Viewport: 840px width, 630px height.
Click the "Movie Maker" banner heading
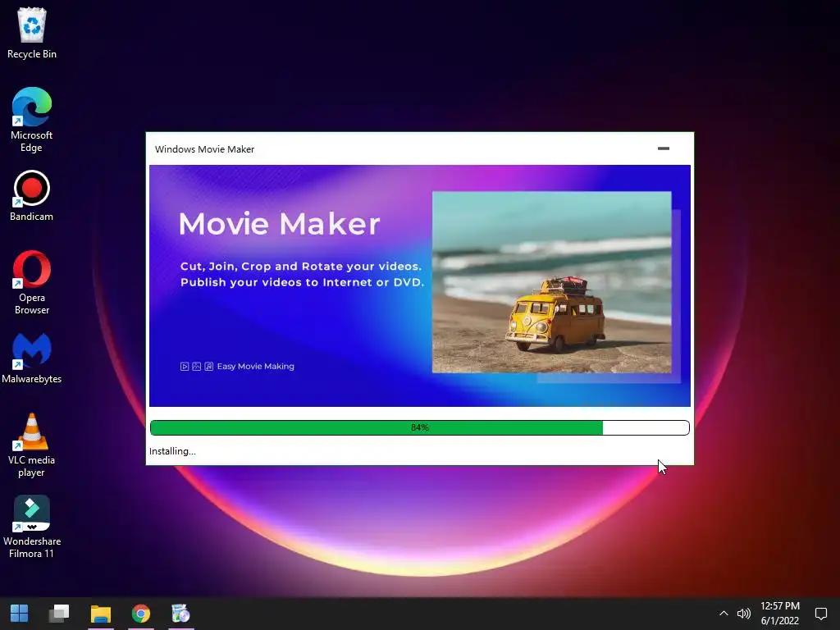pos(279,223)
